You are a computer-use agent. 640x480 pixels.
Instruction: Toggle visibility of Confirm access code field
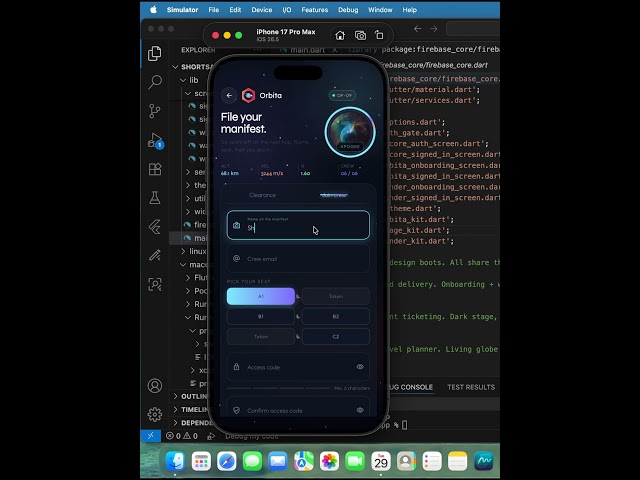pos(360,410)
